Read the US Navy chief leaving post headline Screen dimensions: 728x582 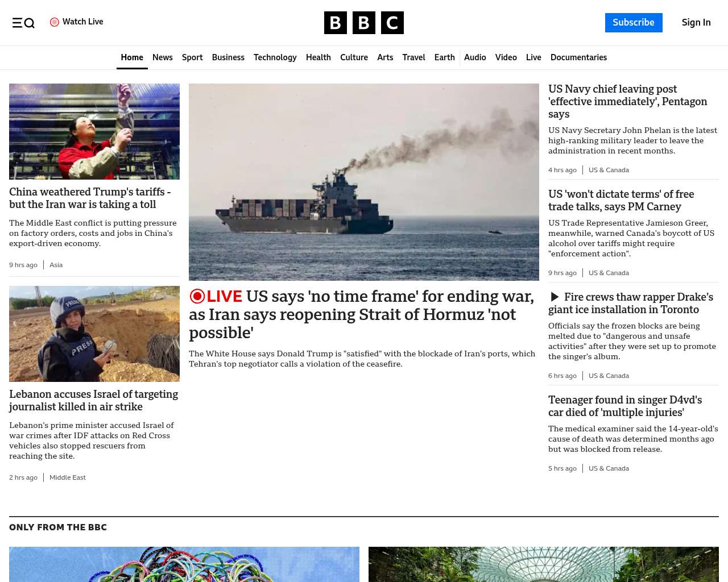click(x=627, y=102)
